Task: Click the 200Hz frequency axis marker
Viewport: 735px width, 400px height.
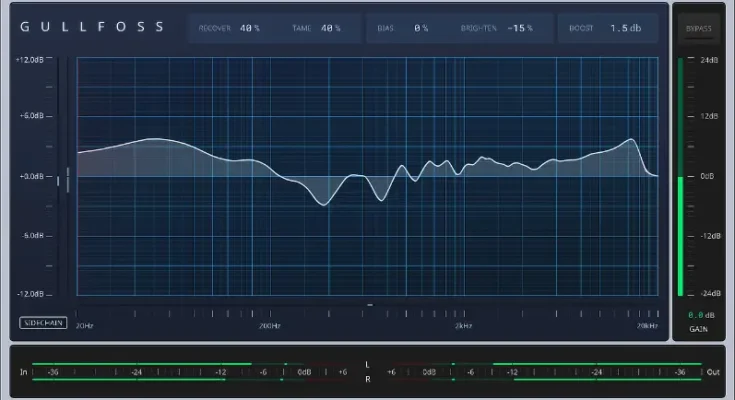Action: coord(270,326)
